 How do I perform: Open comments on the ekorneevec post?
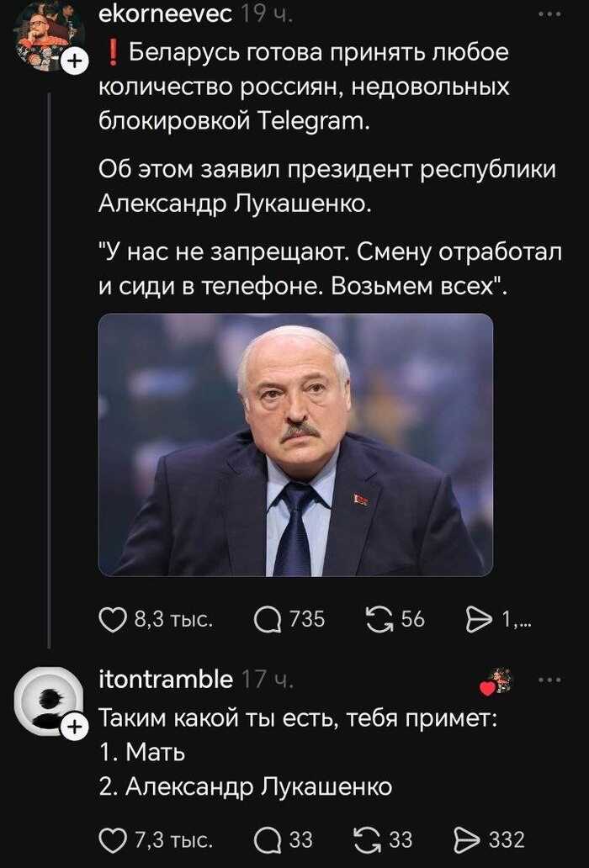coord(267,620)
